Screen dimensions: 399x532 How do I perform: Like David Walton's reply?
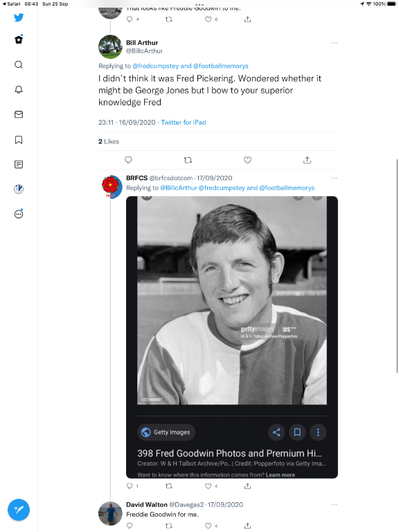209,526
